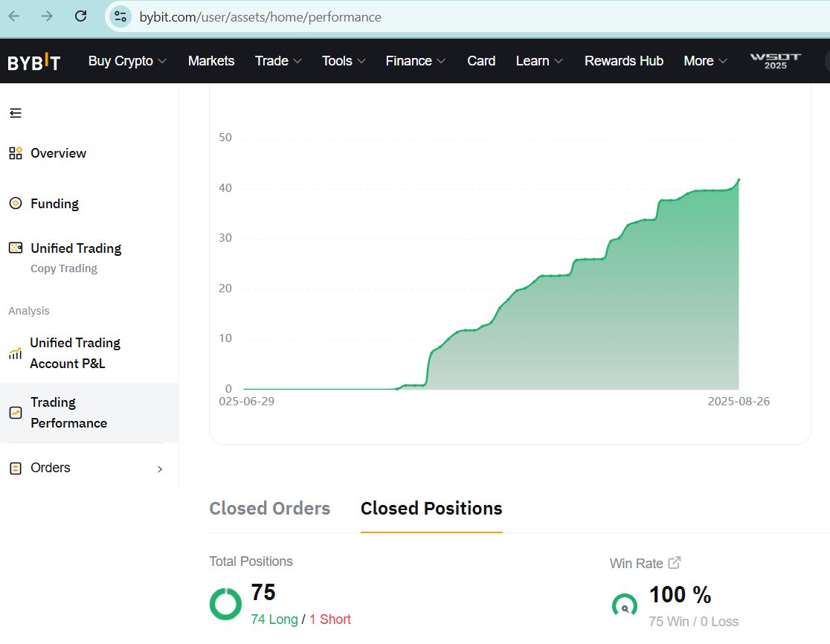Click Unified Trading Account P&L chart icon

click(x=16, y=353)
